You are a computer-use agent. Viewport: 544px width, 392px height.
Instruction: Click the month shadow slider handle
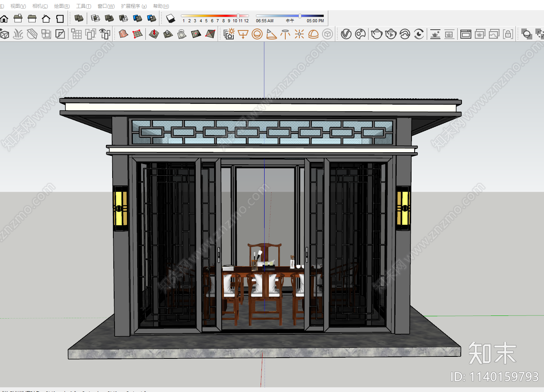[x=238, y=16]
